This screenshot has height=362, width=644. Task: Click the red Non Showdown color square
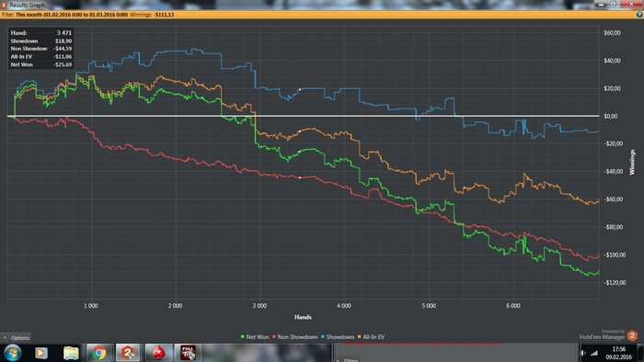274,337
